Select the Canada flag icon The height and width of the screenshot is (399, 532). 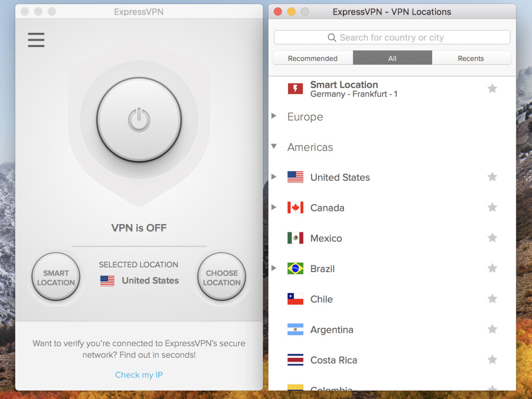[x=295, y=207]
